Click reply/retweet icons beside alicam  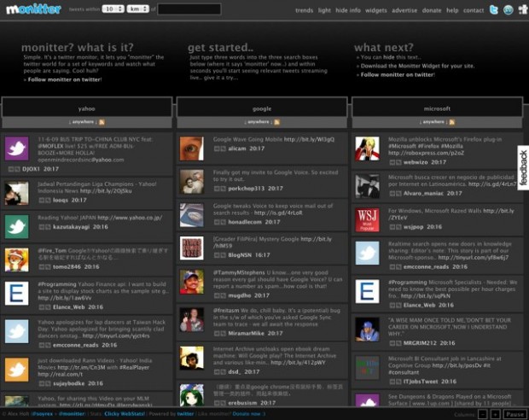[x=219, y=149]
